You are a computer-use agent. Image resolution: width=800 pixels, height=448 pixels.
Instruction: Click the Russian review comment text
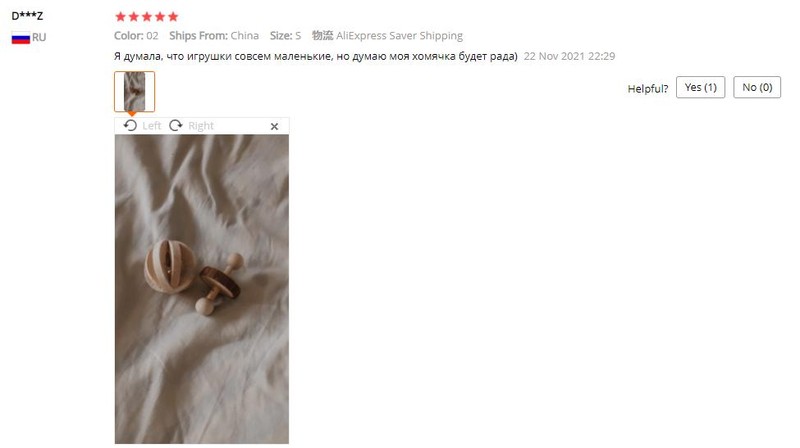(316, 56)
